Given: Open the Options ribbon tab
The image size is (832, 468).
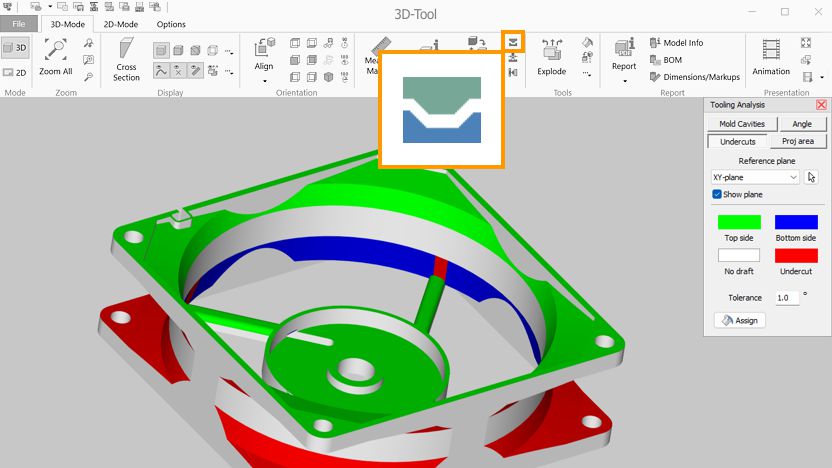Looking at the screenshot, I should 171,24.
